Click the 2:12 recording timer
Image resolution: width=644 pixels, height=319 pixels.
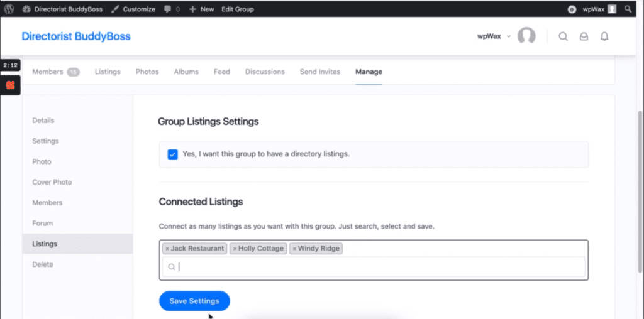10,65
